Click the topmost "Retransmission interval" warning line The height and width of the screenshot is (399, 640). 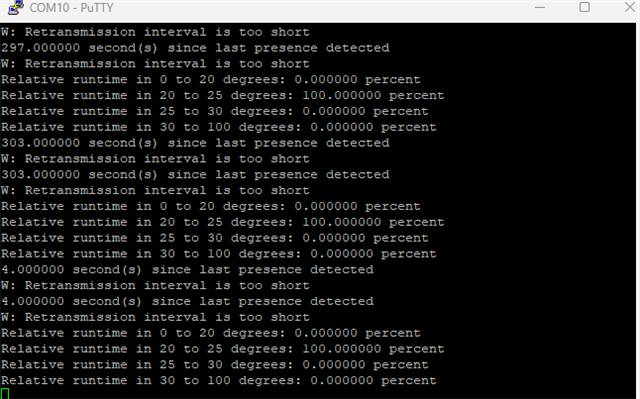(155, 32)
